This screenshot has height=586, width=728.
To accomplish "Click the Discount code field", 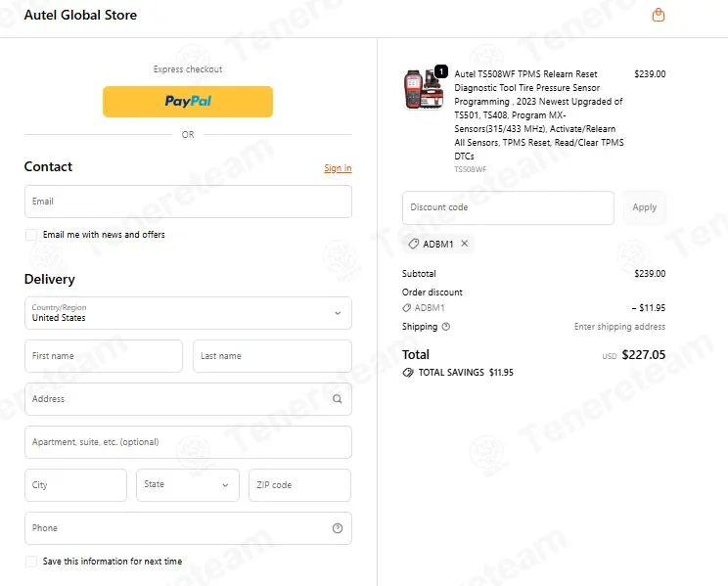I will coord(508,207).
